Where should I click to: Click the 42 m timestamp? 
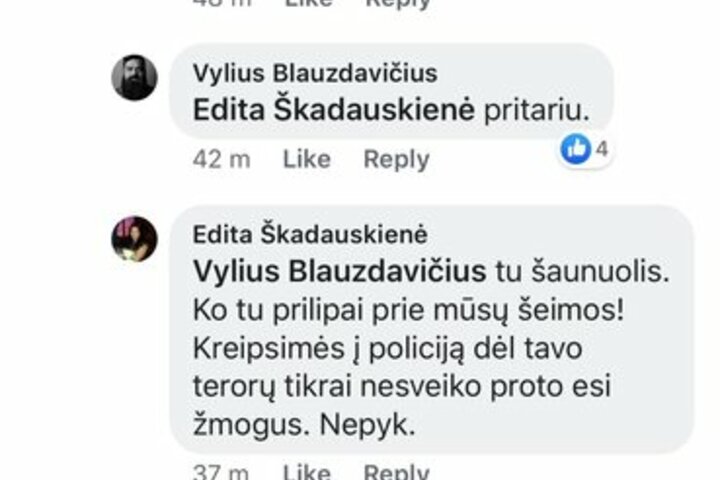[221, 159]
